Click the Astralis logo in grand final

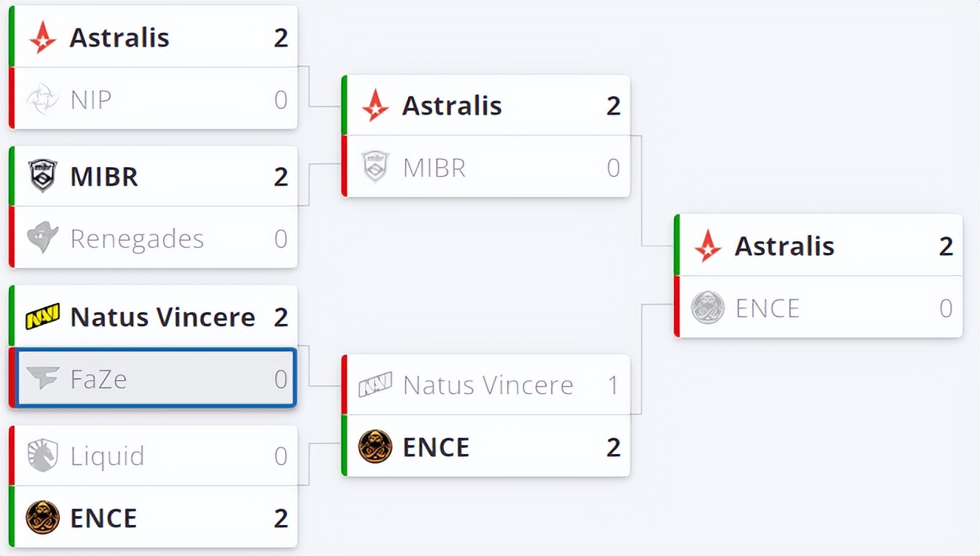pos(707,245)
